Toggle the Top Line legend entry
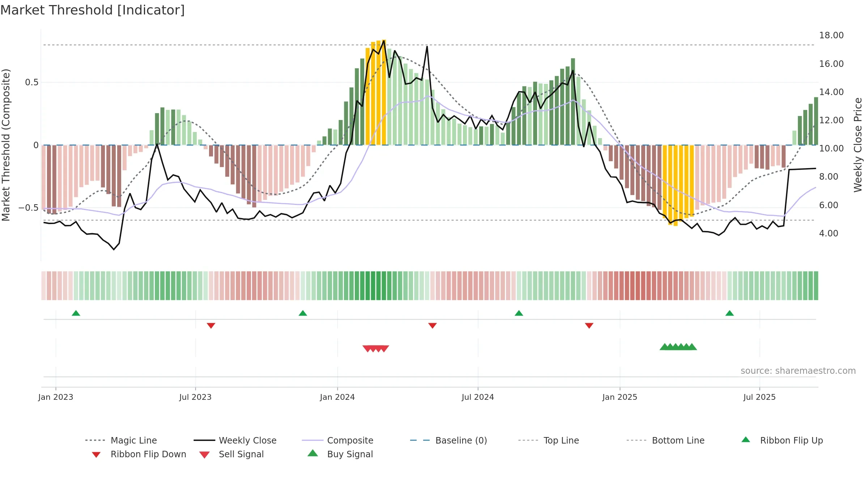 point(548,440)
